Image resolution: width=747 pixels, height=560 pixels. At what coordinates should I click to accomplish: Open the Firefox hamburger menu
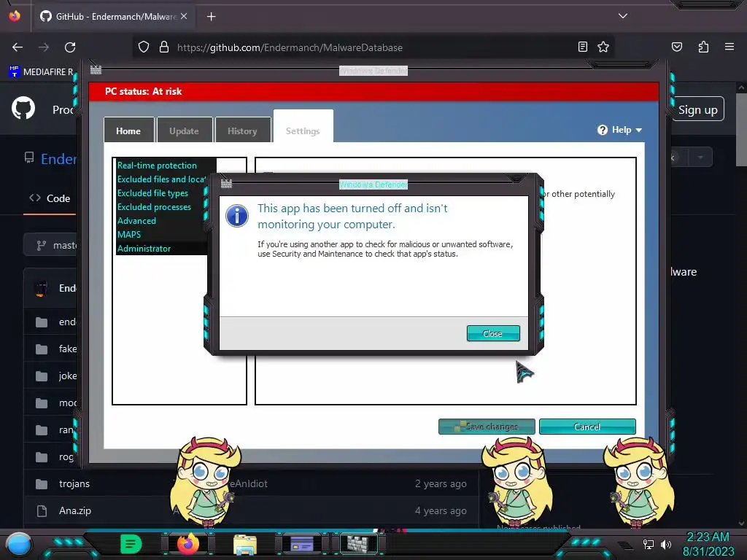coord(729,47)
